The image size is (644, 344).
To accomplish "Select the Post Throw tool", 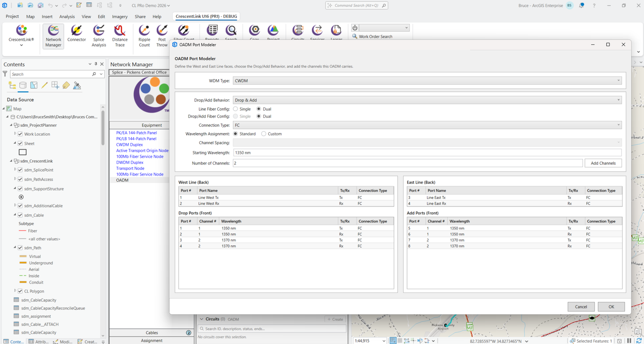I will [x=162, y=36].
